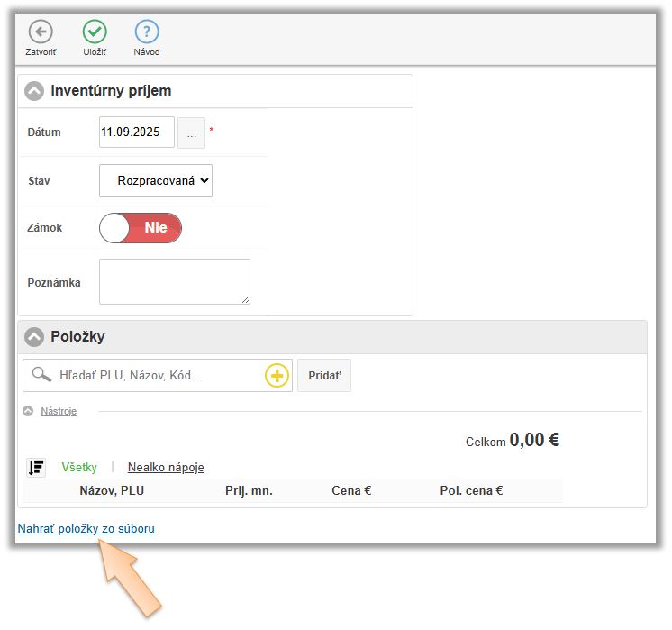Click the magnifier search icon
672x630 pixels.
click(x=41, y=375)
